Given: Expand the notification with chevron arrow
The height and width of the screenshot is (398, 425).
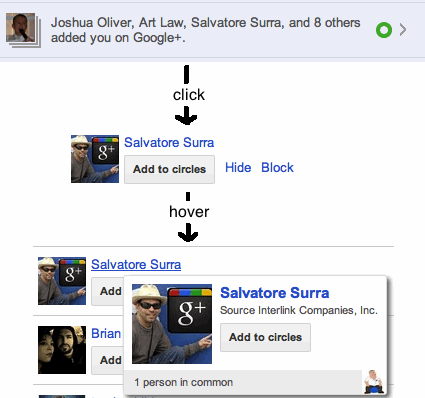Looking at the screenshot, I should click(x=403, y=30).
